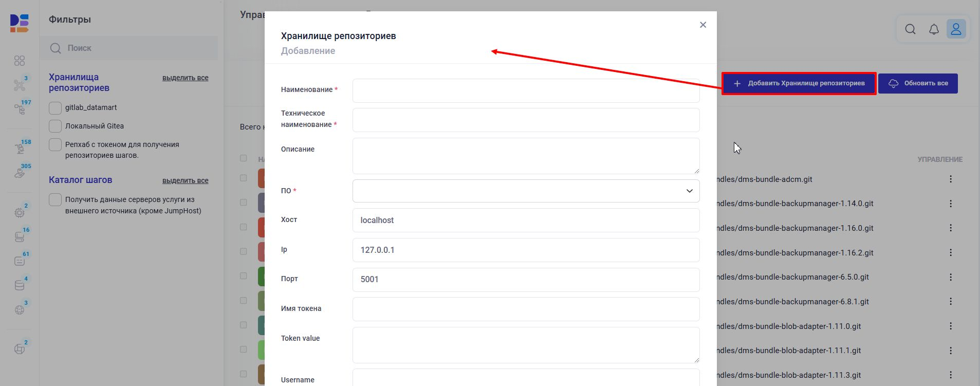This screenshot has width=980, height=386.
Task: Open the dashboard grid icon in sidebar
Action: point(20,61)
